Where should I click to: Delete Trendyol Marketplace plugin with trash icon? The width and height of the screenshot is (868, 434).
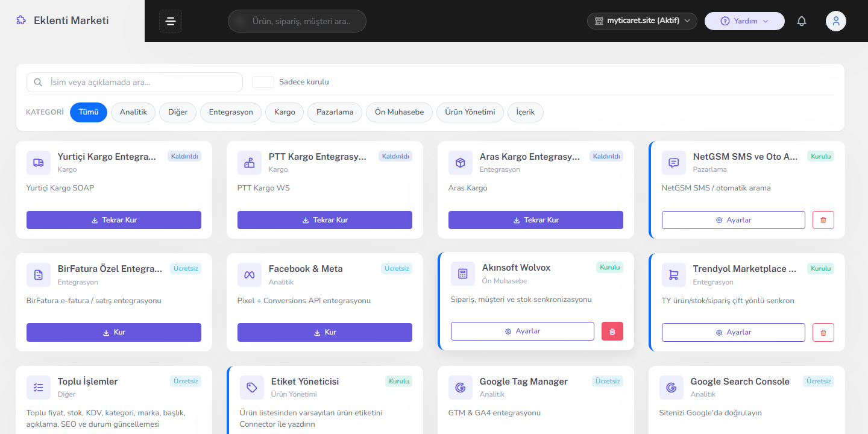point(823,332)
